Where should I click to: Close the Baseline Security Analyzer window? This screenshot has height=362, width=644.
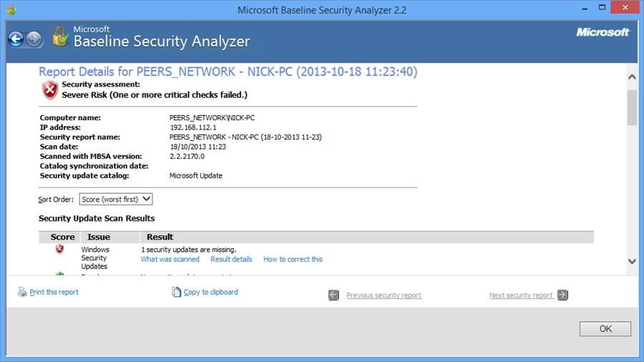625,7
